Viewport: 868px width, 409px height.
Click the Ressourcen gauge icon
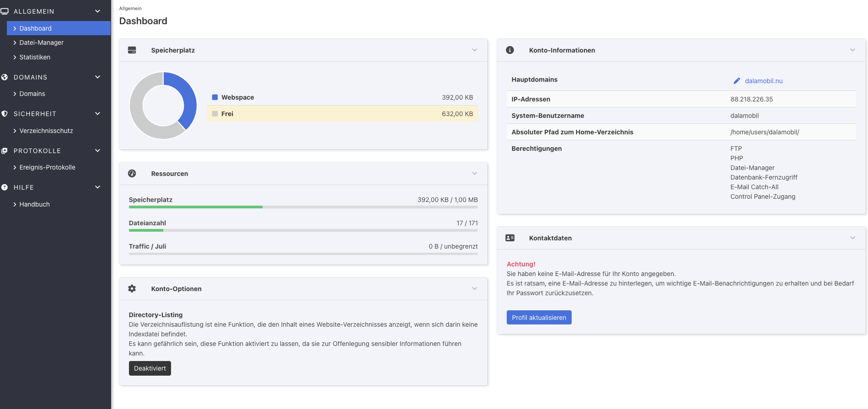[x=132, y=174]
